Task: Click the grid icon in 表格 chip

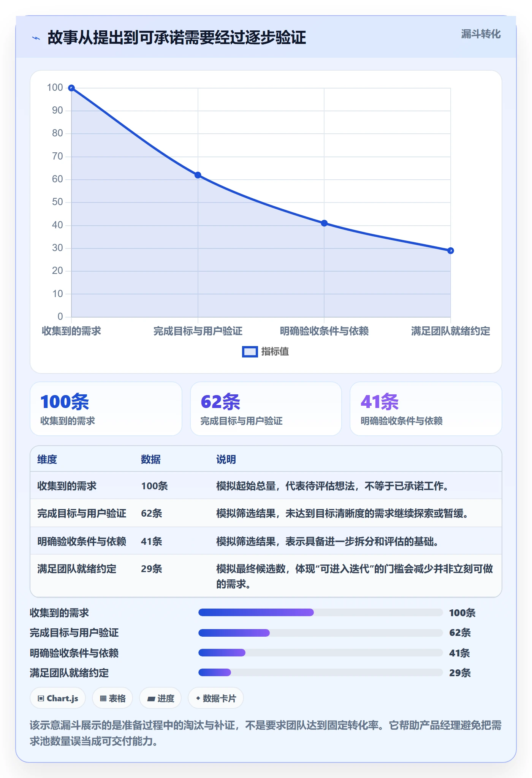Action: (103, 699)
